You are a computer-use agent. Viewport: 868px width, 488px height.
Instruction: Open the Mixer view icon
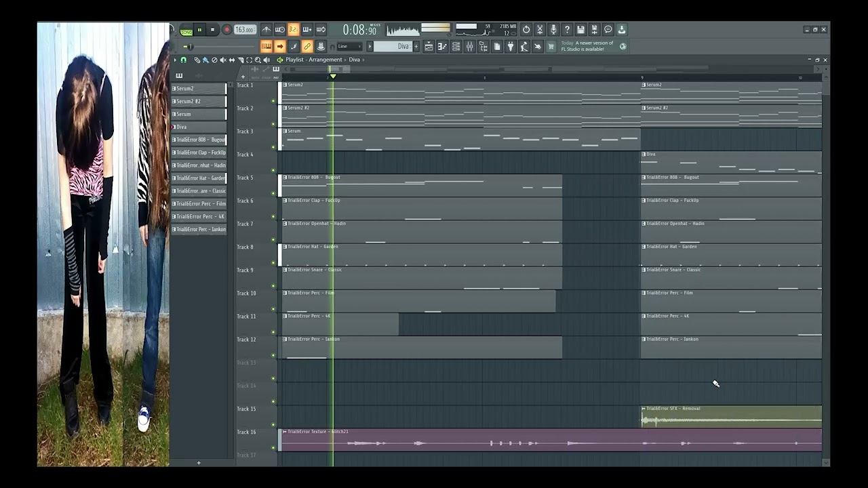pos(469,47)
